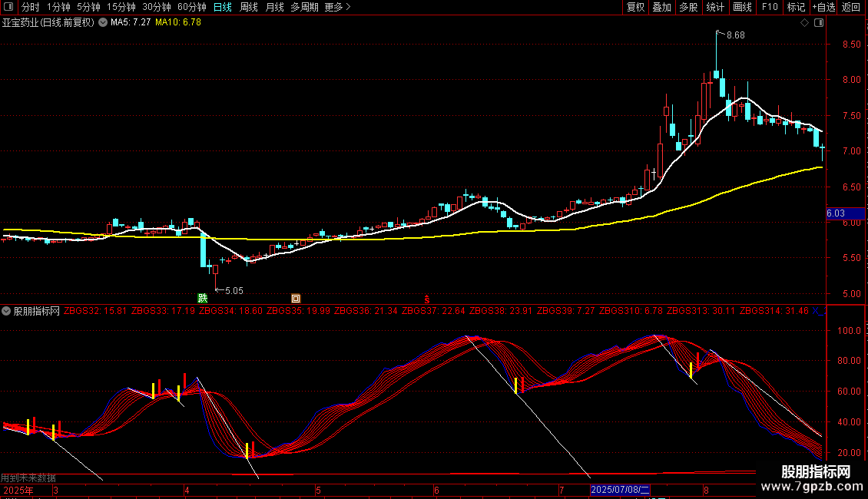This screenshot has height=499, width=868.
Task: Open the 多周期 multi-period view
Action: (304, 7)
